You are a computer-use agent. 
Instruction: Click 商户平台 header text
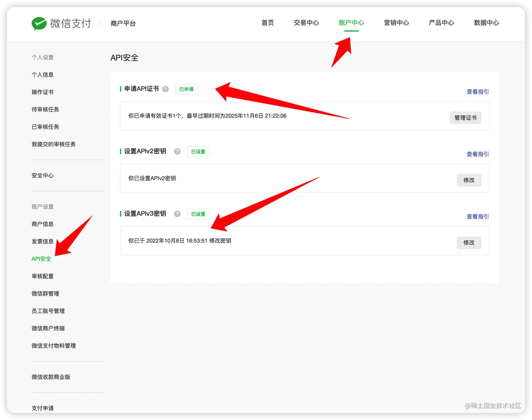pos(123,24)
